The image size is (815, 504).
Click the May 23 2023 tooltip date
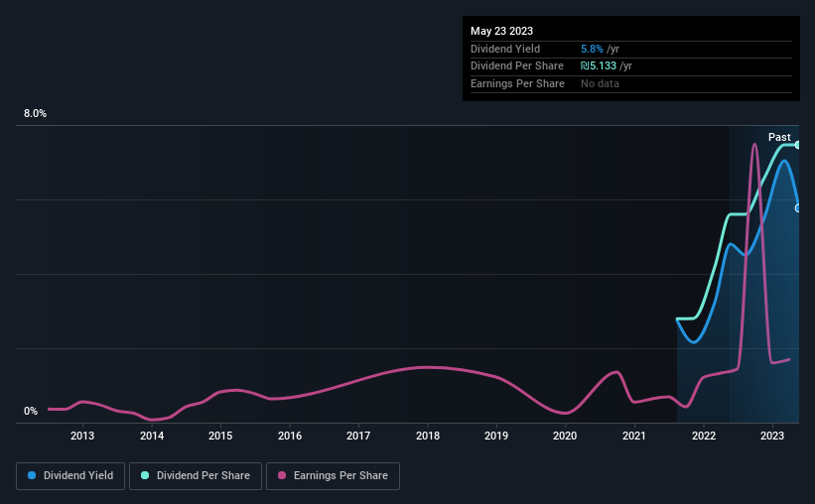(x=501, y=31)
